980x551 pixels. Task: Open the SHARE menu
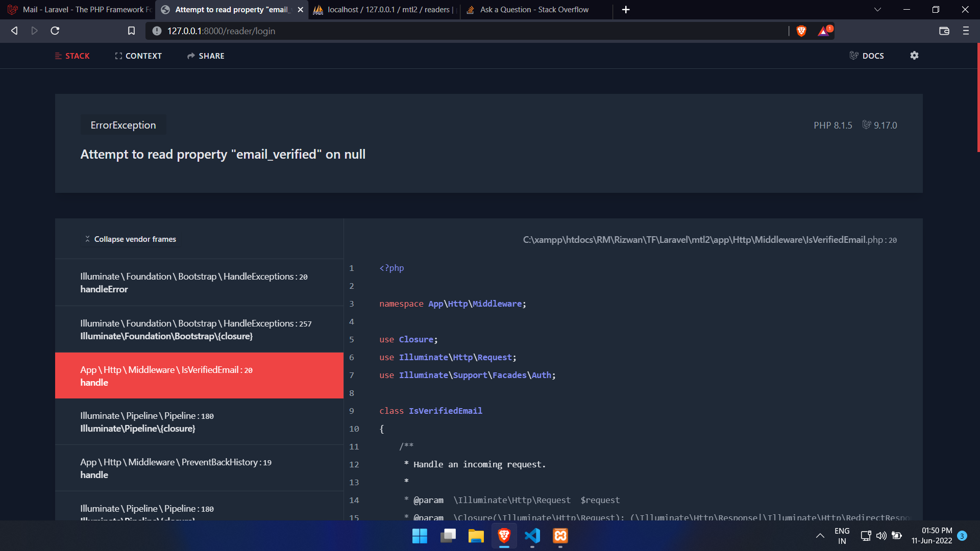[206, 56]
